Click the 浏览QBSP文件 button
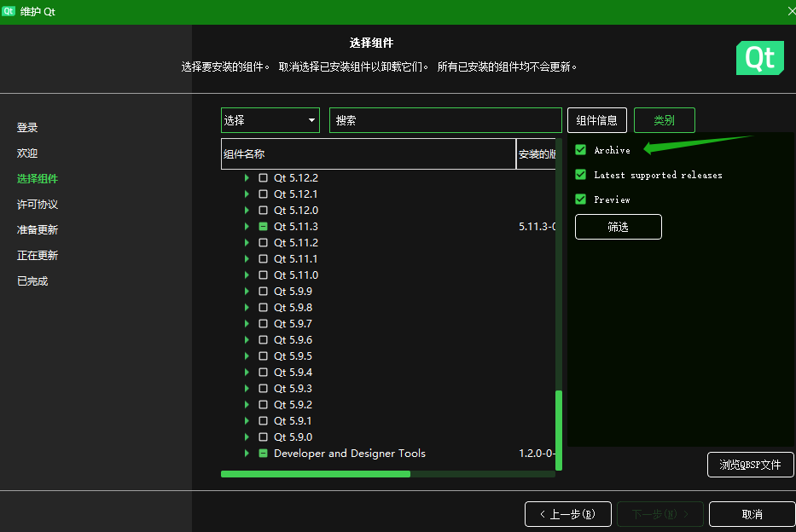This screenshot has width=796, height=532. (750, 465)
